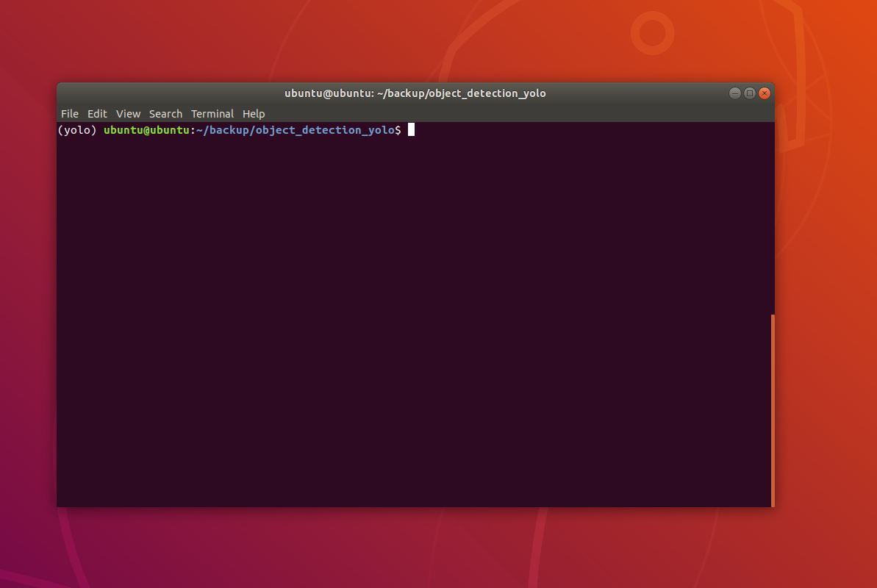The height and width of the screenshot is (588, 877).
Task: Open the Terminal menu
Action: 212,114
